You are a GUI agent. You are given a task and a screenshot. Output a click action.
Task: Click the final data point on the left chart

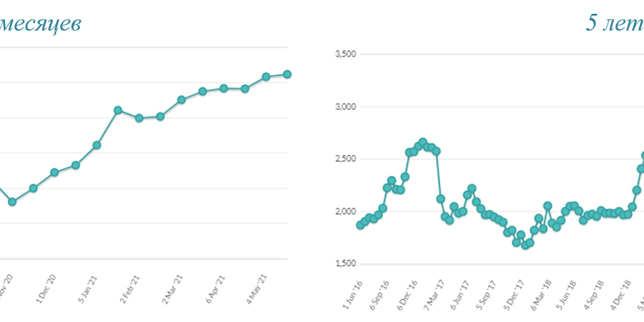point(287,74)
